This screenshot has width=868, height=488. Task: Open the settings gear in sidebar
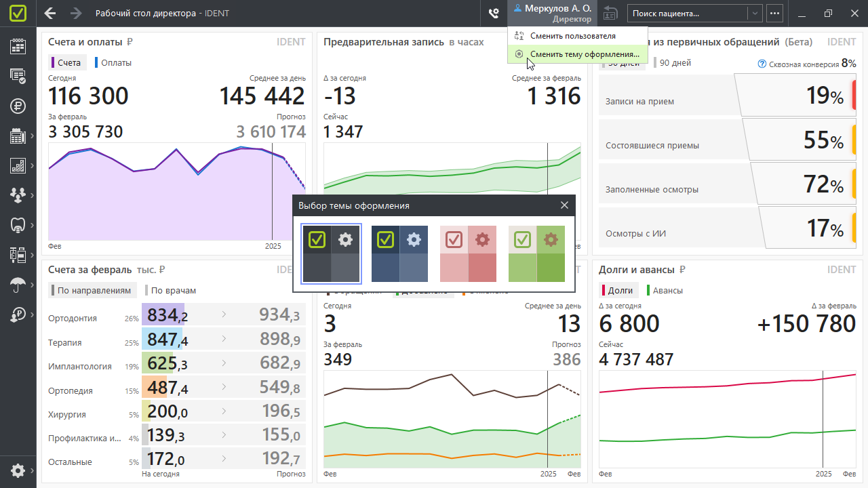pos(18,470)
